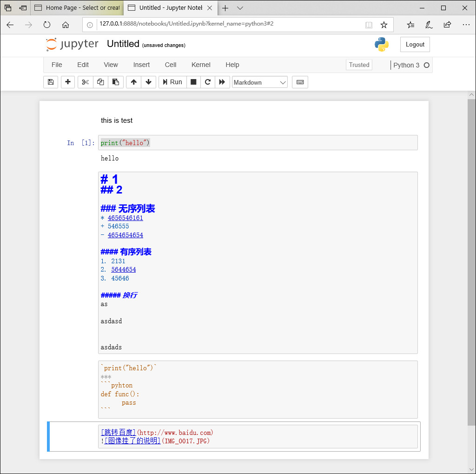Open the Edit menu

pos(83,65)
